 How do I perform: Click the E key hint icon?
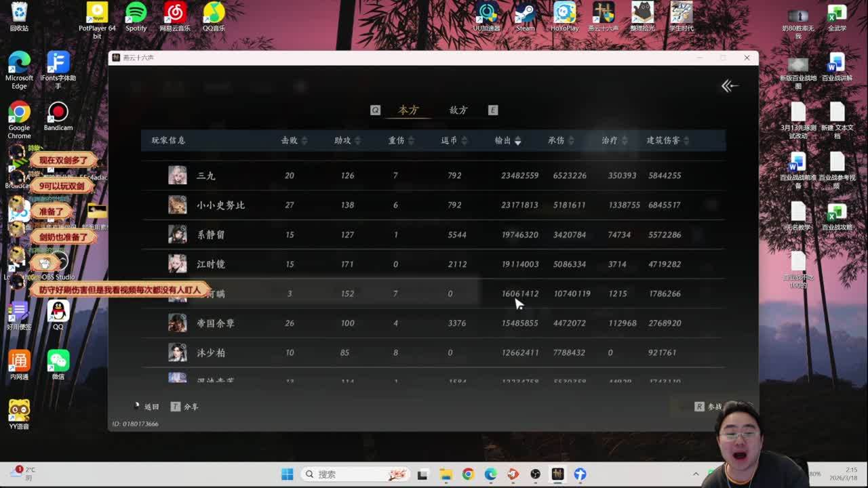pyautogui.click(x=493, y=110)
